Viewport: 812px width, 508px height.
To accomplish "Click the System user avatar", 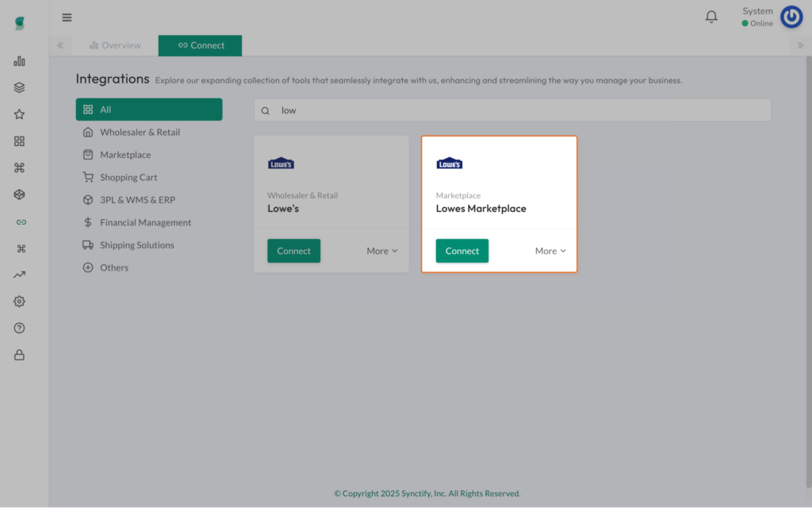I will [x=791, y=17].
